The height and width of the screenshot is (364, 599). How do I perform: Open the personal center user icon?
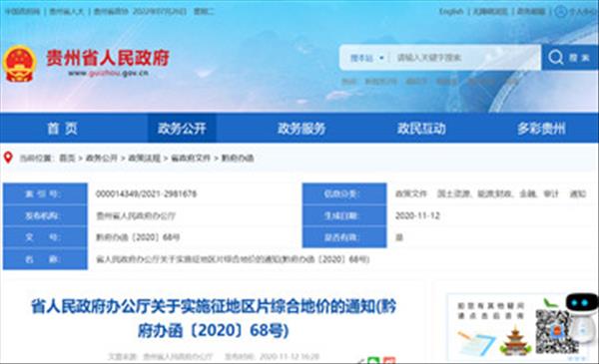(560, 11)
